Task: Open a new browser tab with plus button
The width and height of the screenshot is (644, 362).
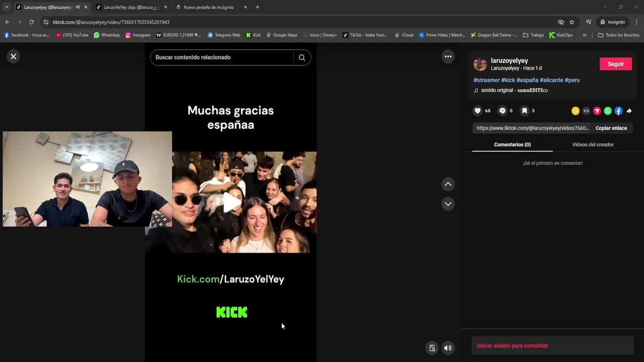Action: [x=257, y=7]
